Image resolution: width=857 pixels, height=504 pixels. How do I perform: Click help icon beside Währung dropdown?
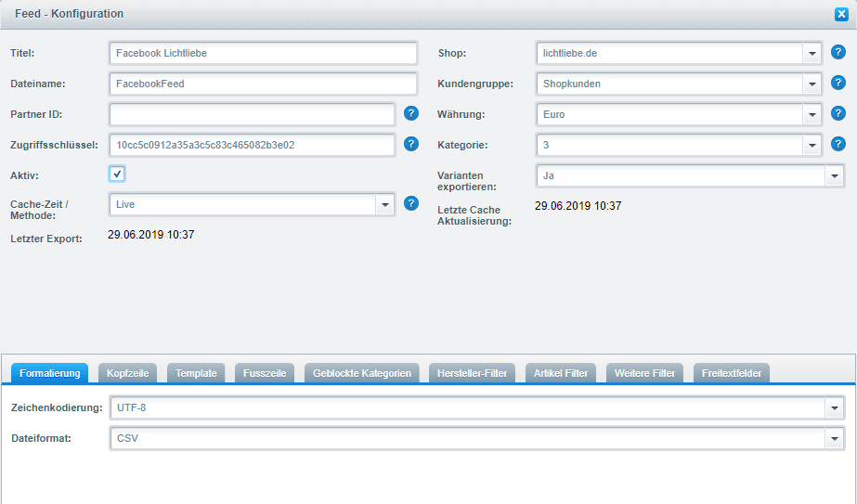pos(838,114)
